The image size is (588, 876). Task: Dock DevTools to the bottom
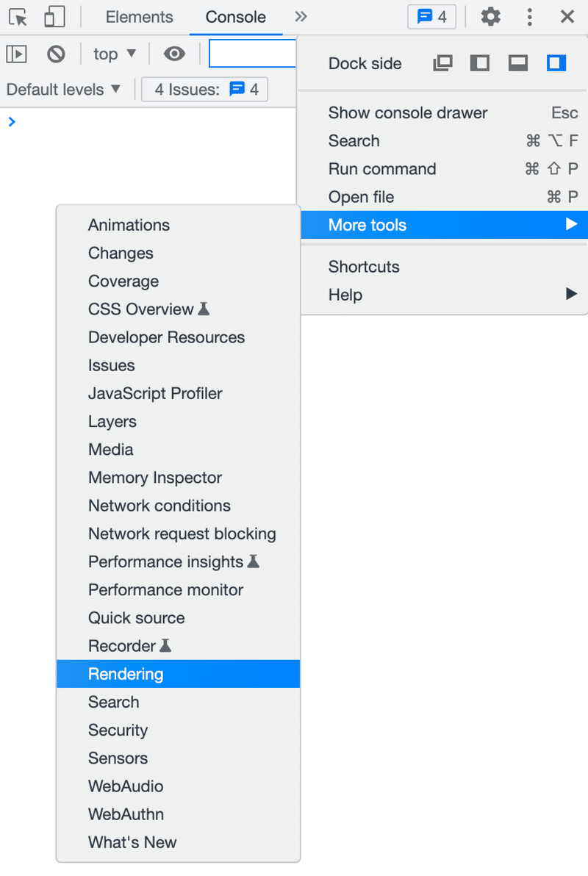(518, 63)
